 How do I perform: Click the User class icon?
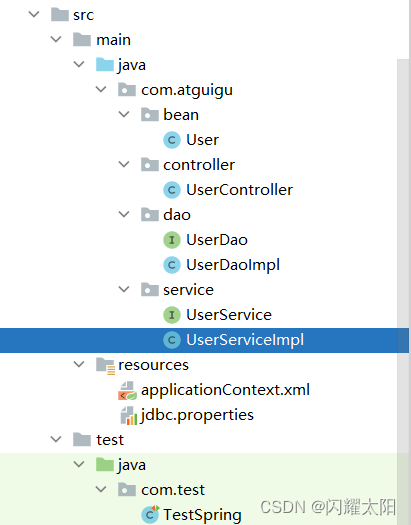(172, 140)
